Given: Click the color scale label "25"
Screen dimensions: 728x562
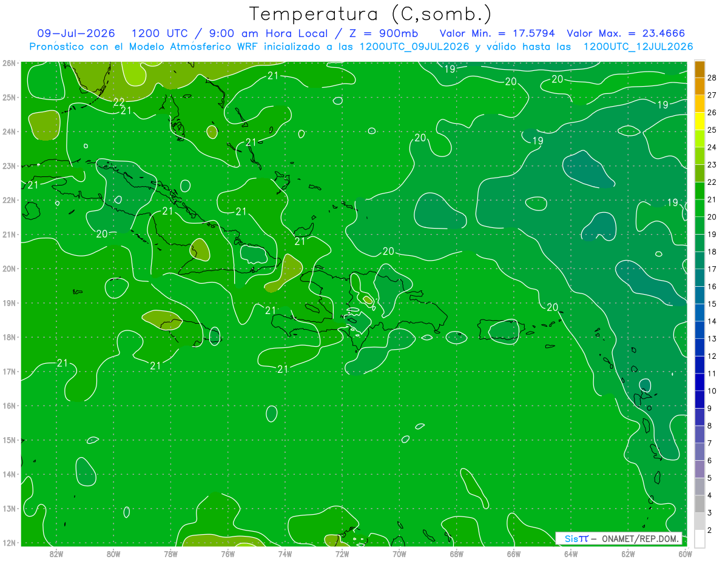Looking at the screenshot, I should 712,130.
